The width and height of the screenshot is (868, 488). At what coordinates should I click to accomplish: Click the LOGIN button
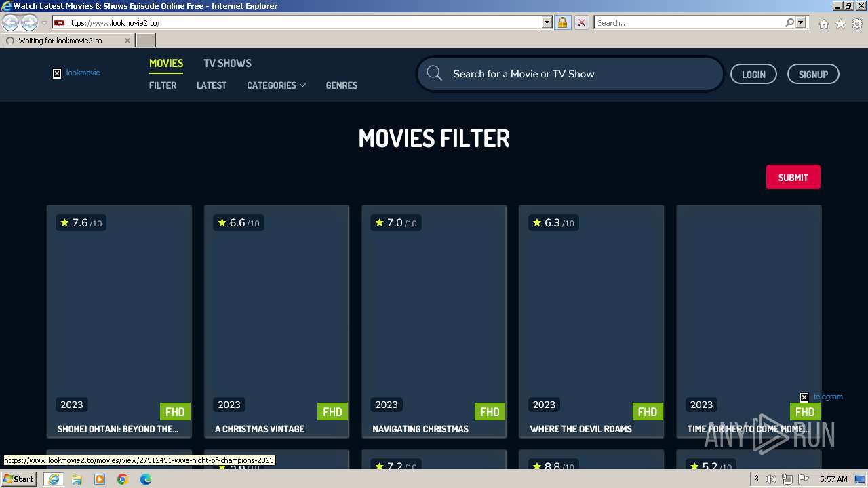point(753,75)
